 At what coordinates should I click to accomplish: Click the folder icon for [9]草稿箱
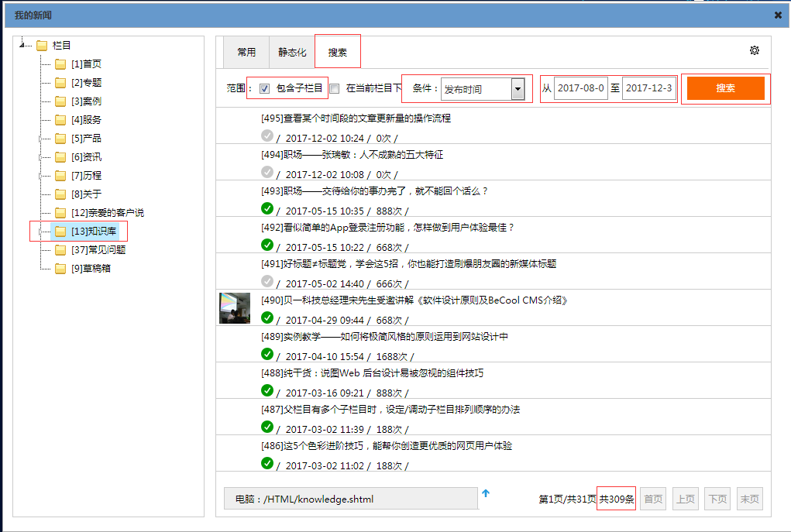click(x=60, y=269)
